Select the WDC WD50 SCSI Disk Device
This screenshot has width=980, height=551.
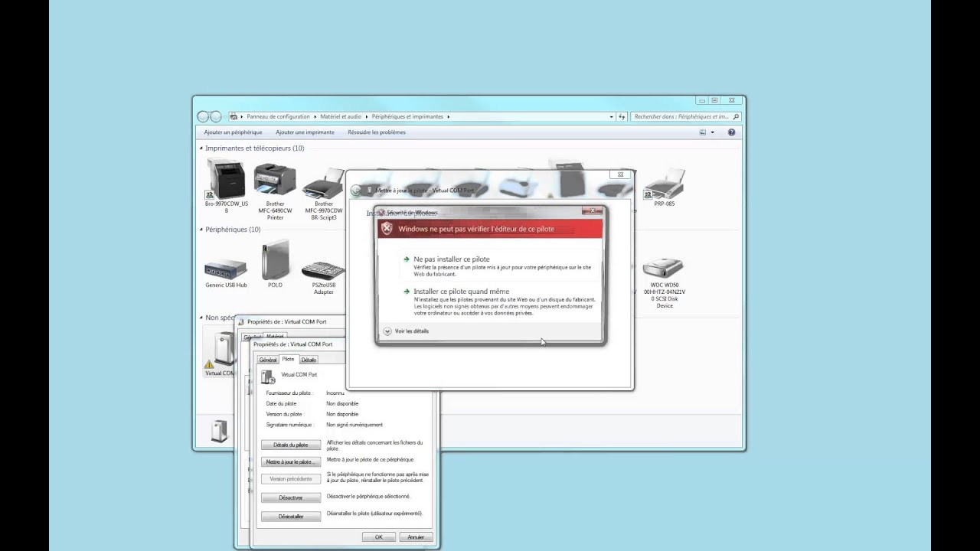tap(664, 267)
